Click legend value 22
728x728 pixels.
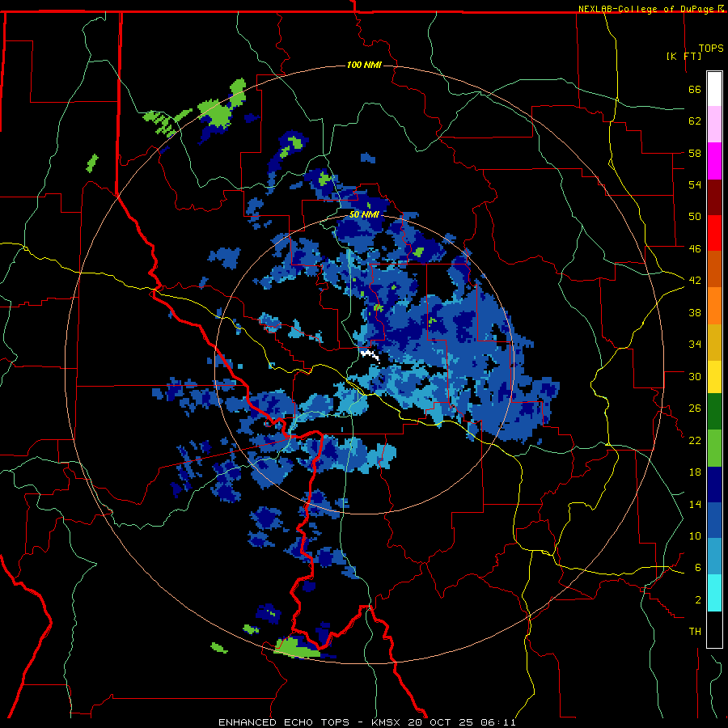695,440
